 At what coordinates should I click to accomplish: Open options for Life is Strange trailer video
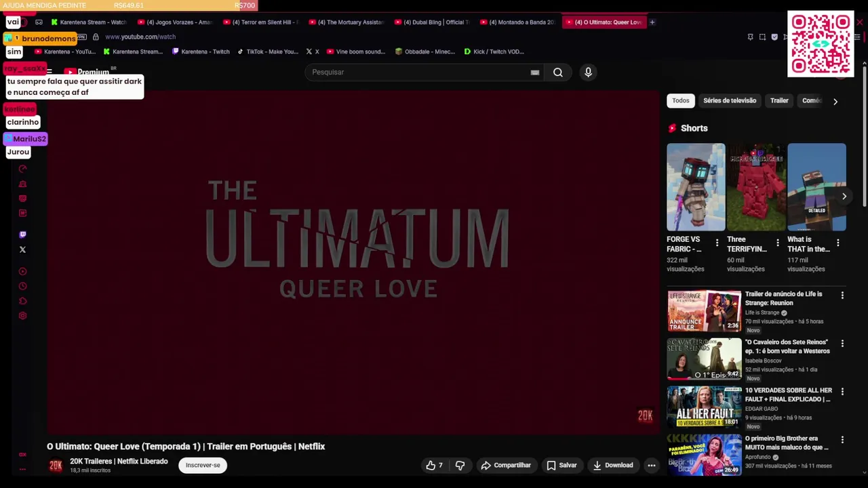tap(842, 296)
